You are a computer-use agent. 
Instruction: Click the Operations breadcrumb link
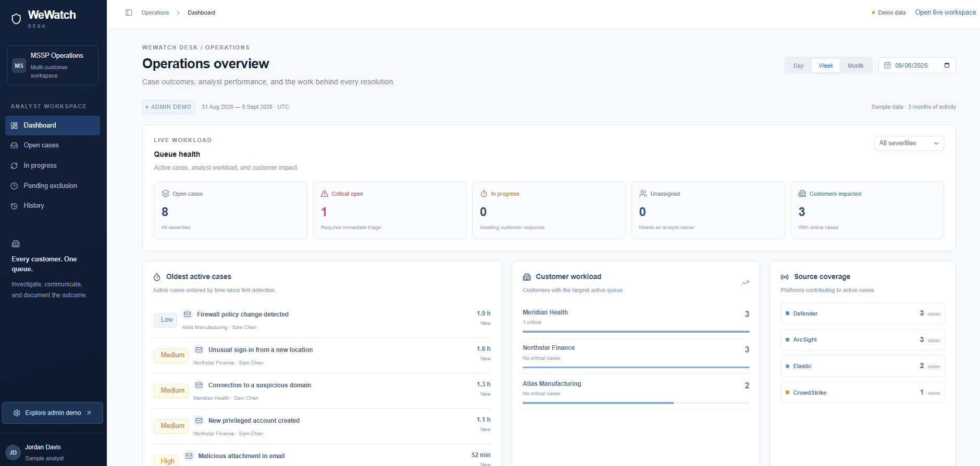[x=155, y=12]
